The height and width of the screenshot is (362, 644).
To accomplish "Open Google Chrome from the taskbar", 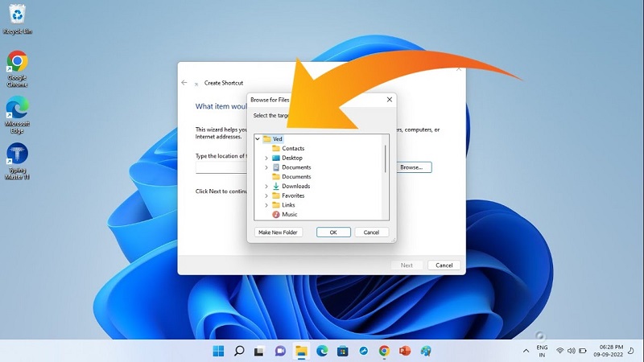I will point(385,351).
